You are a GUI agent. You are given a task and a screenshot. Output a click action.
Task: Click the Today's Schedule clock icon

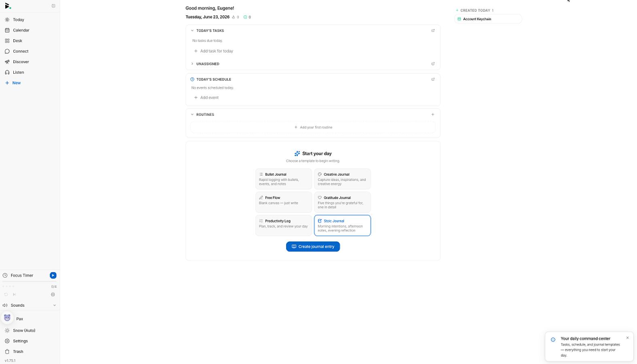pyautogui.click(x=192, y=79)
